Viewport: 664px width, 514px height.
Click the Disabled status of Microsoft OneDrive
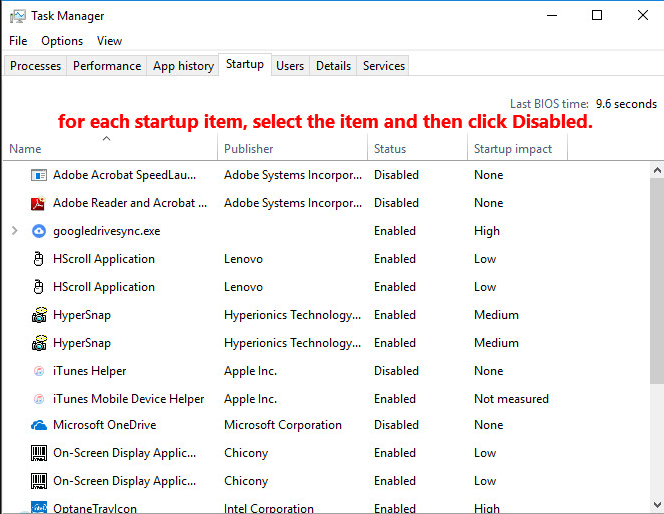[x=396, y=425]
